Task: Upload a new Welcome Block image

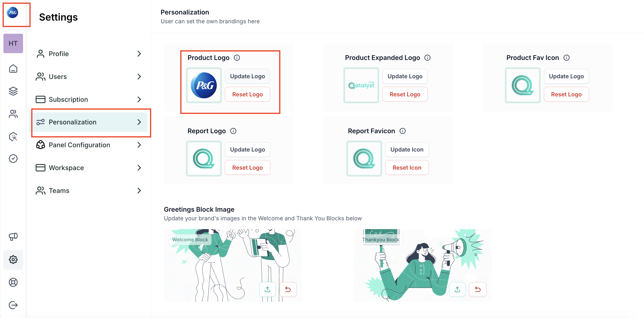Action: click(x=267, y=290)
